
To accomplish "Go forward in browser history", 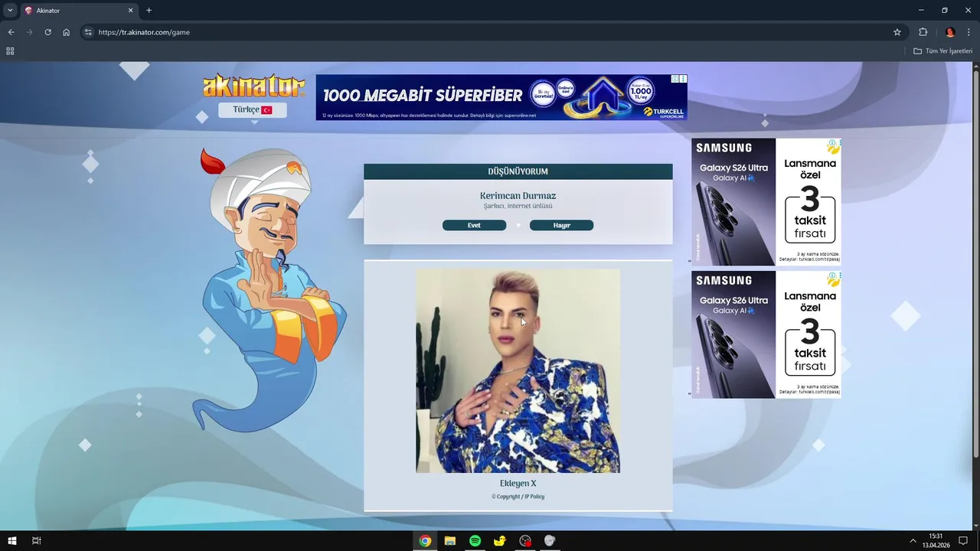I will pos(29,32).
